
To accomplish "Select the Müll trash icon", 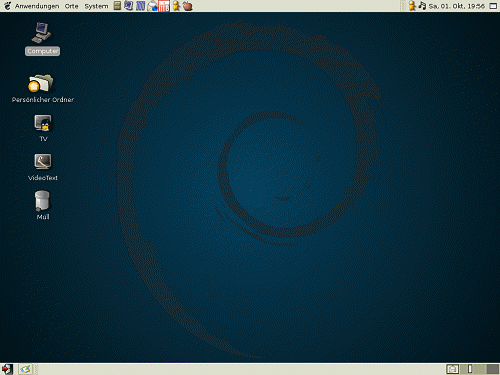I will [42, 205].
